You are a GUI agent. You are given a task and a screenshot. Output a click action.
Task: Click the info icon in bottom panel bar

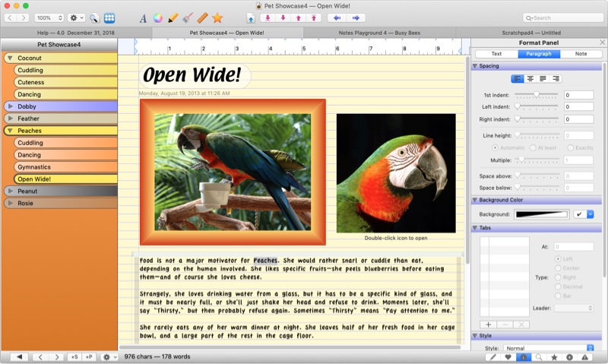(x=523, y=357)
